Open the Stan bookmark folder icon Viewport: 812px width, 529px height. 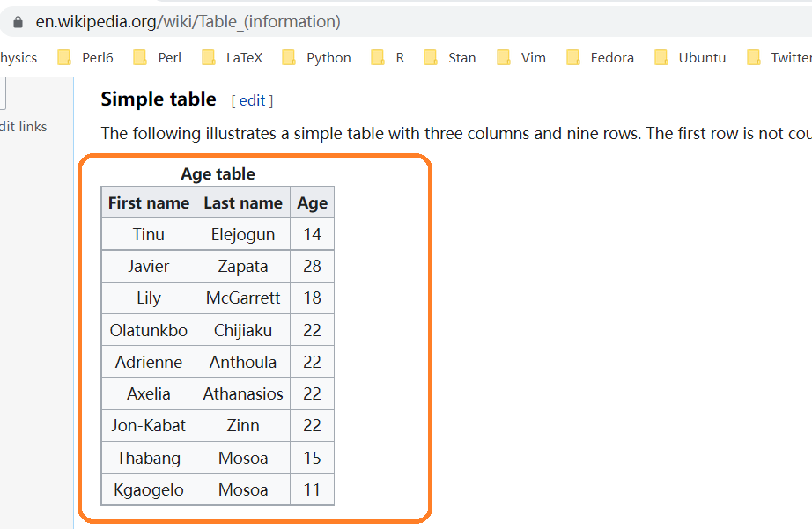tap(431, 58)
